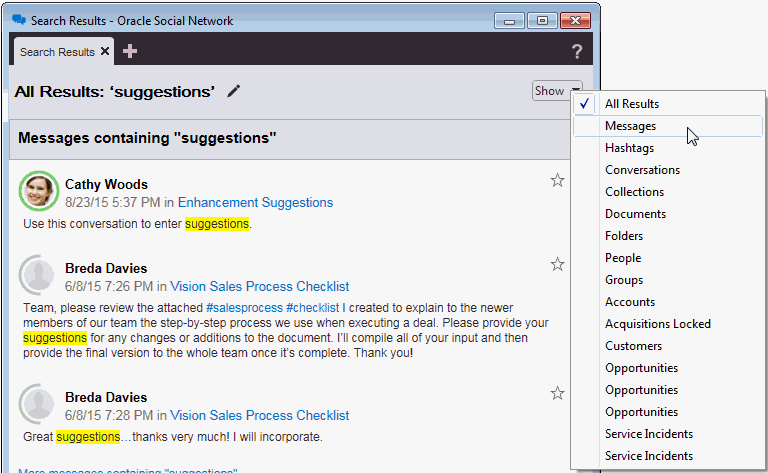This screenshot has height=473, width=768.
Task: Click the #salesprocess hashtag
Action: tap(244, 308)
